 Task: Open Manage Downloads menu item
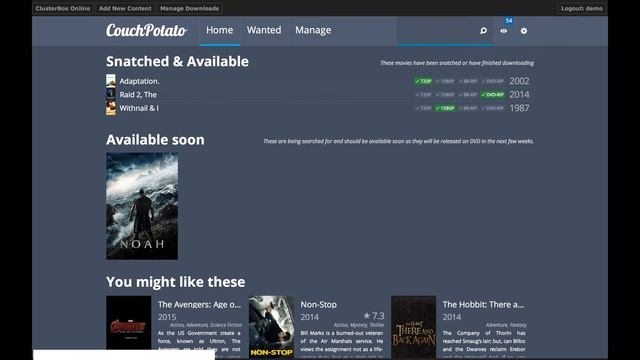coord(189,8)
